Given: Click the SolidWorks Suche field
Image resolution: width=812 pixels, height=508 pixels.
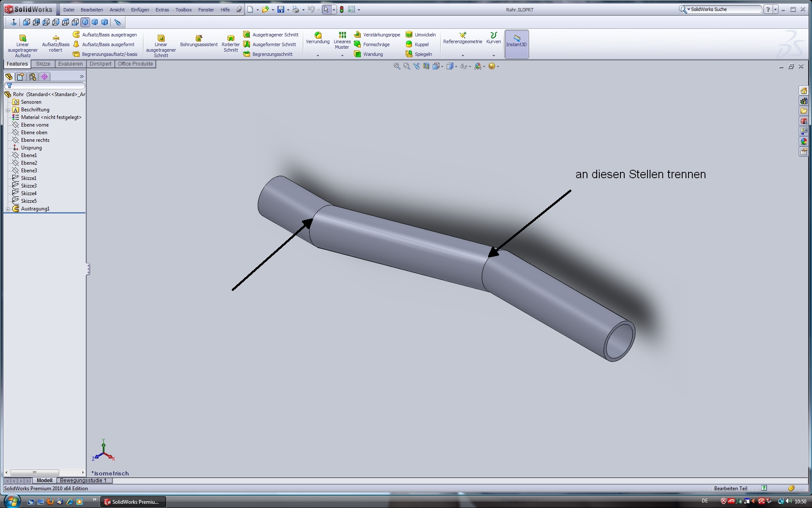Looking at the screenshot, I should [724, 9].
